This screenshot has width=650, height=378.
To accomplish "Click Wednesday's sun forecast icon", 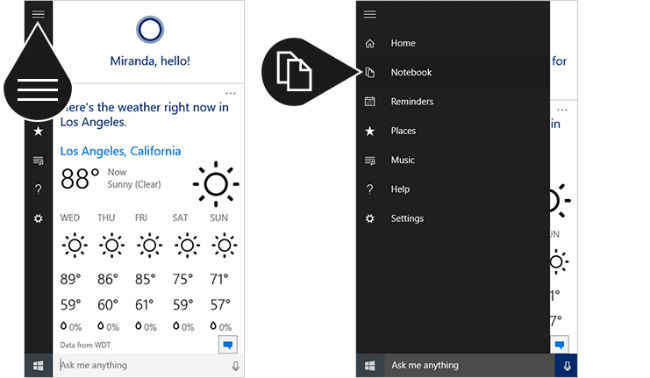I will click(x=75, y=245).
